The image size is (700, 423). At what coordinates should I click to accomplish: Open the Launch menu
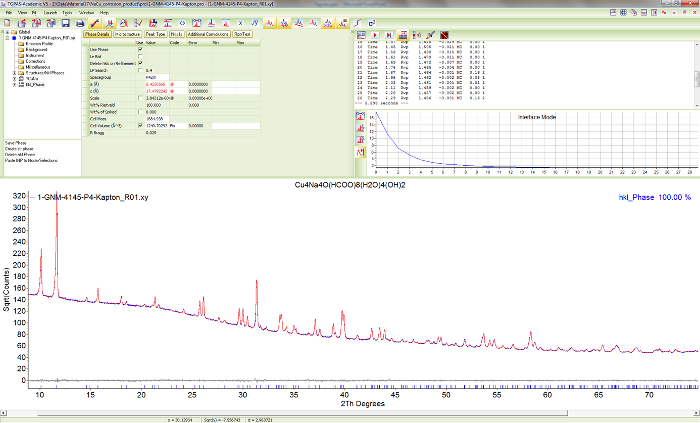(51, 12)
